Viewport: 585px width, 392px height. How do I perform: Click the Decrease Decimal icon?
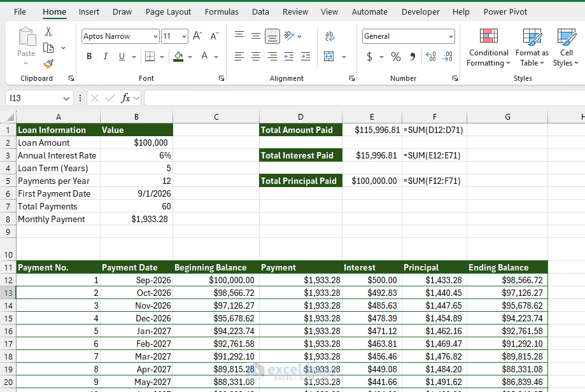[x=448, y=57]
